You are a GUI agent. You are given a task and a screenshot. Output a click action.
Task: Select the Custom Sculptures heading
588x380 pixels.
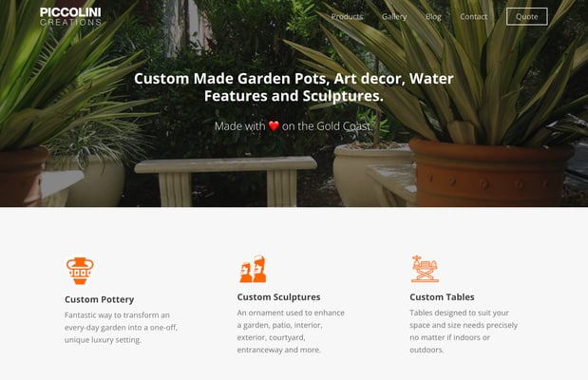278,296
